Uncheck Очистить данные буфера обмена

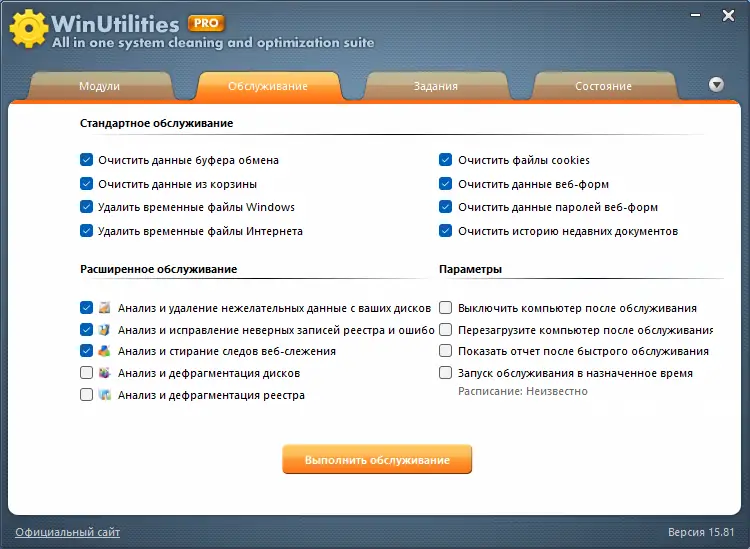click(86, 160)
